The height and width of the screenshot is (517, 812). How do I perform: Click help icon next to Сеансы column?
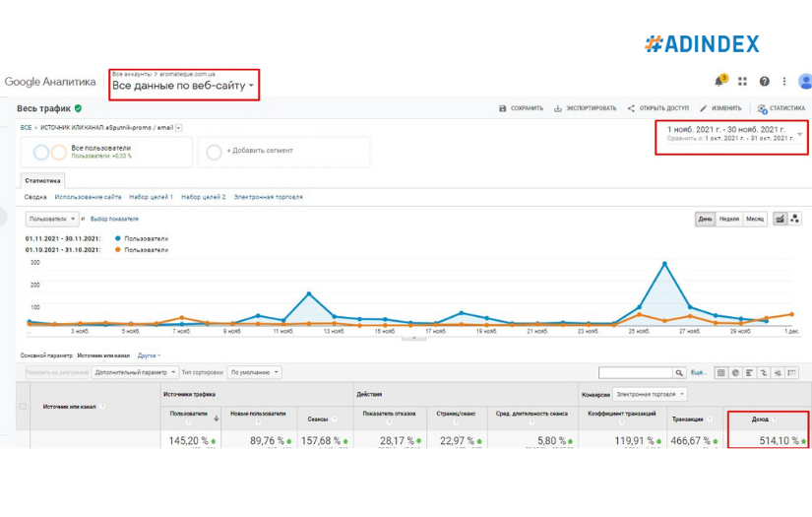point(335,420)
